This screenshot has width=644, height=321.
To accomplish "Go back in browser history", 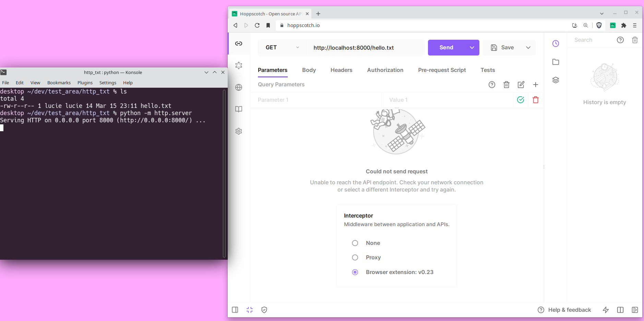I will (x=235, y=25).
